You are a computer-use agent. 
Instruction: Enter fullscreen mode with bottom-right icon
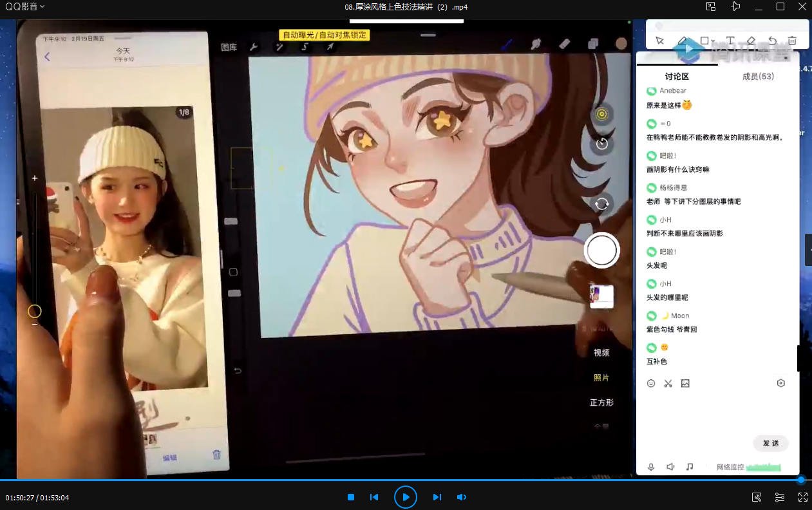click(x=803, y=497)
